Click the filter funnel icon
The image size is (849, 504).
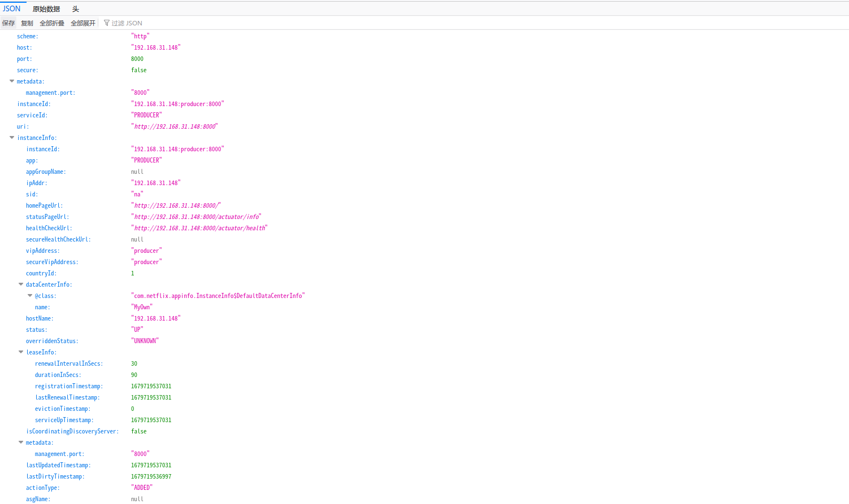click(x=106, y=23)
